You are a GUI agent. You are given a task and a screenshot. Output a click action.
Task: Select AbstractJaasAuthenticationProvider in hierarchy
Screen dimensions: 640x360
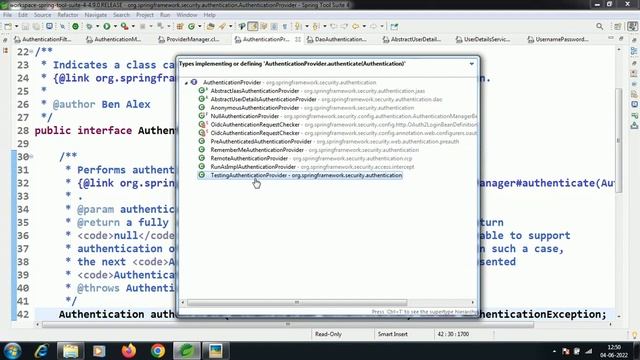311,91
